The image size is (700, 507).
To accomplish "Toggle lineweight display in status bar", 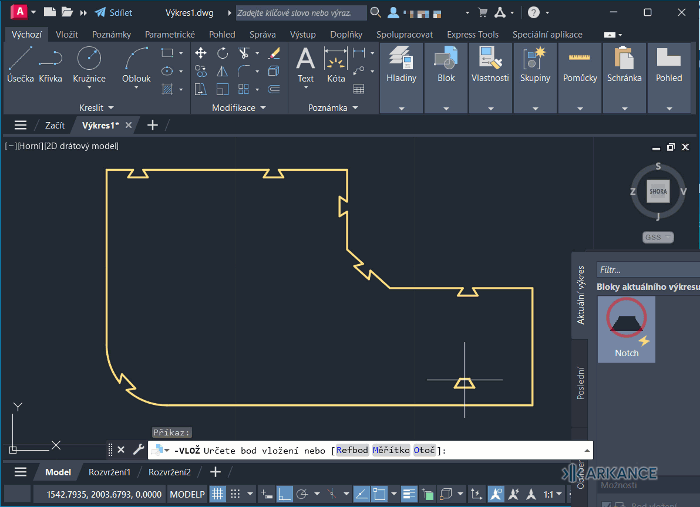I will tap(408, 494).
